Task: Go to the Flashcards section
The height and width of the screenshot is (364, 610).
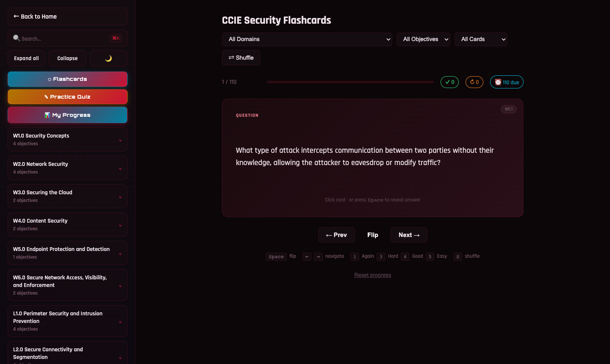Action: tap(67, 79)
